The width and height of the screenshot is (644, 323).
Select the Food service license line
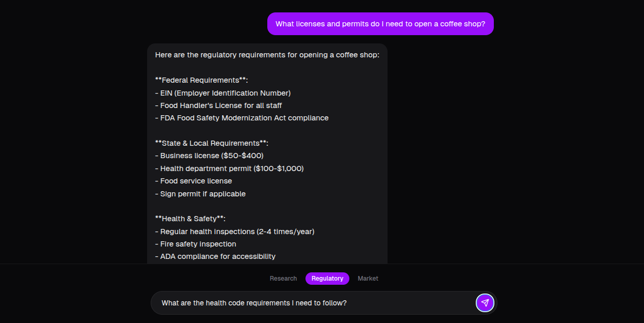tap(194, 180)
